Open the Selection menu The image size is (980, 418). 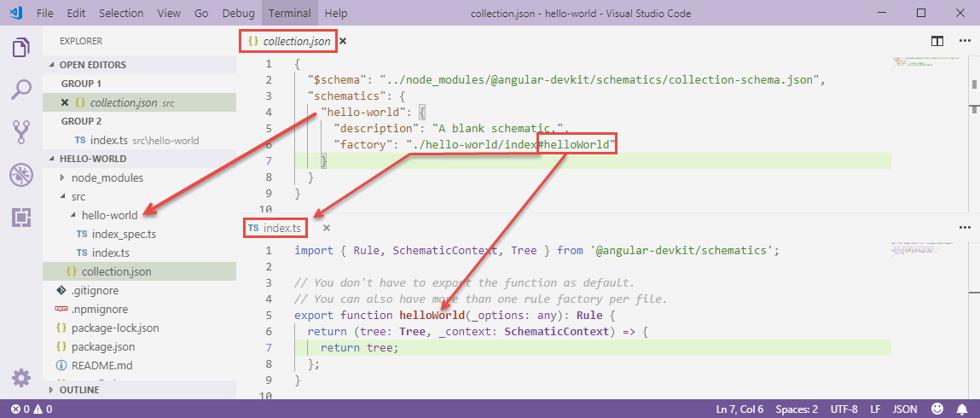tap(121, 14)
